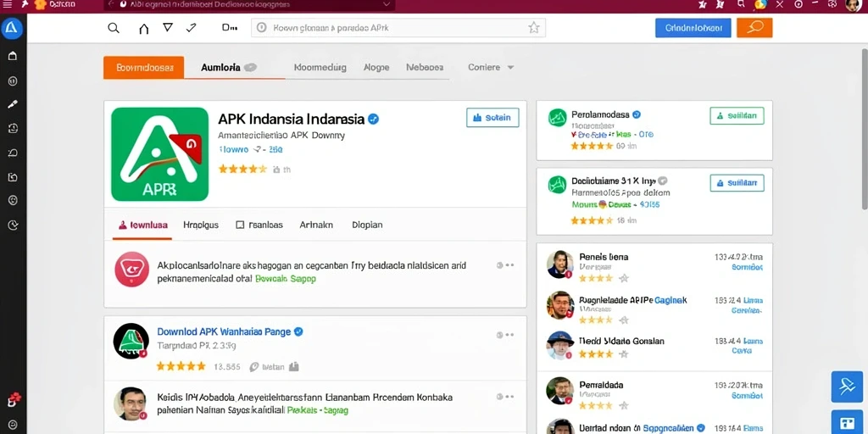
Task: Click the small search icon in title bar
Action: pyautogui.click(x=741, y=4)
